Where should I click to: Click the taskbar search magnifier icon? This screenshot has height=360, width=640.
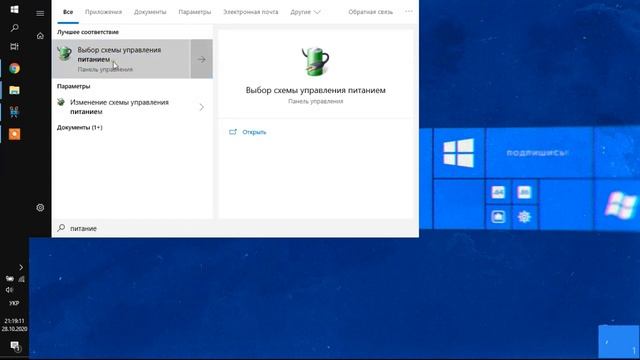[14, 28]
